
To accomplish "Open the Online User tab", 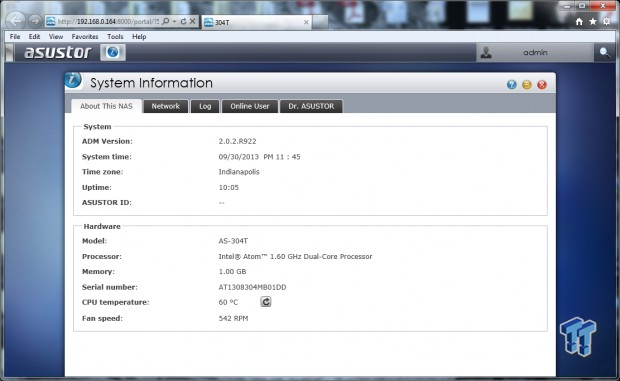I will coord(250,106).
